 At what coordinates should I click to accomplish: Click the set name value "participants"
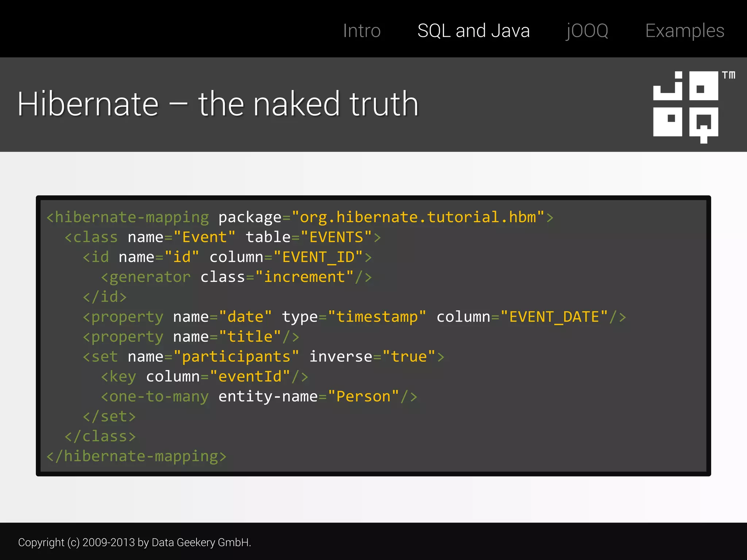[x=236, y=357]
